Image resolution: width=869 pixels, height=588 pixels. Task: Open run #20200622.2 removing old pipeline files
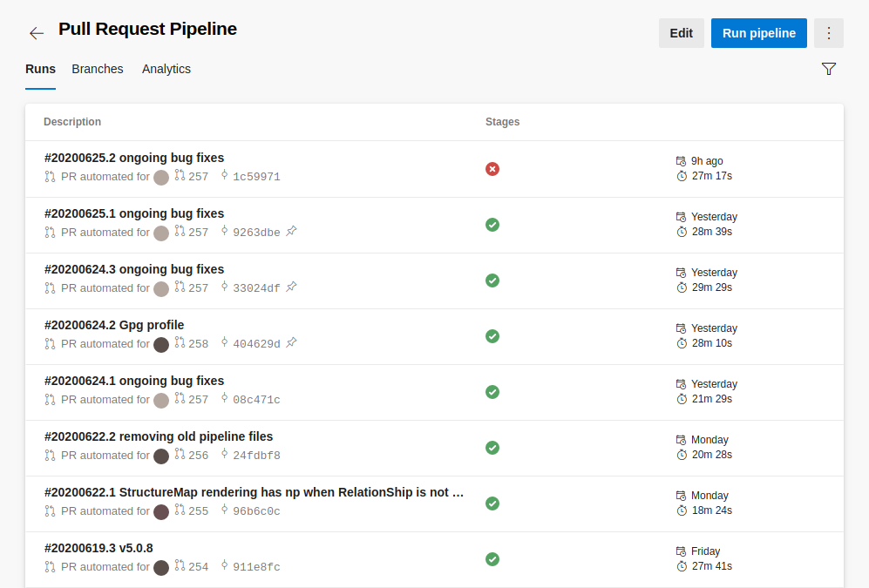(x=159, y=436)
